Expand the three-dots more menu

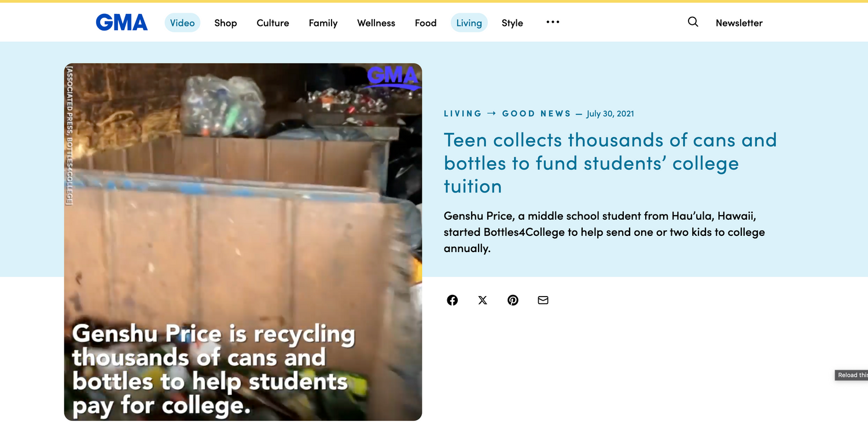click(553, 22)
